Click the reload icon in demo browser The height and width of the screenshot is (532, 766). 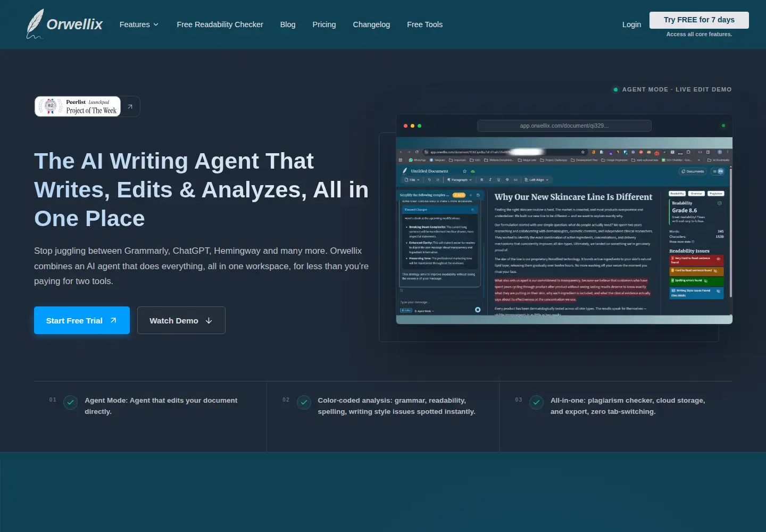point(417,152)
